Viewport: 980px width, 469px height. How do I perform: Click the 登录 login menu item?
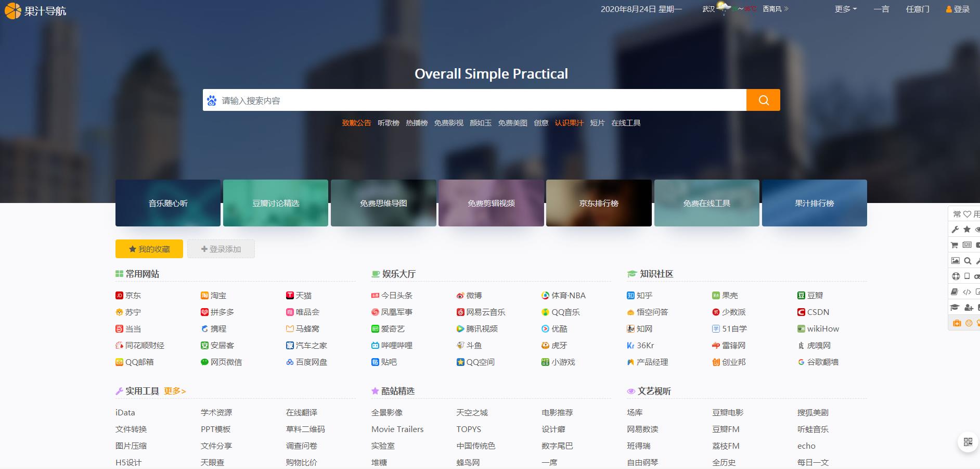pyautogui.click(x=958, y=9)
